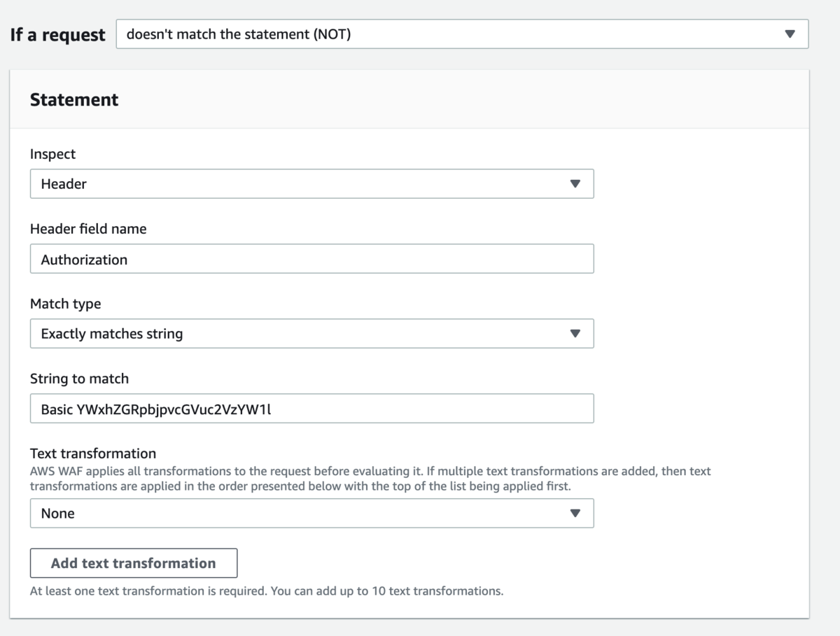840x636 pixels.
Task: Click the 'String to match' label
Action: [x=79, y=379]
